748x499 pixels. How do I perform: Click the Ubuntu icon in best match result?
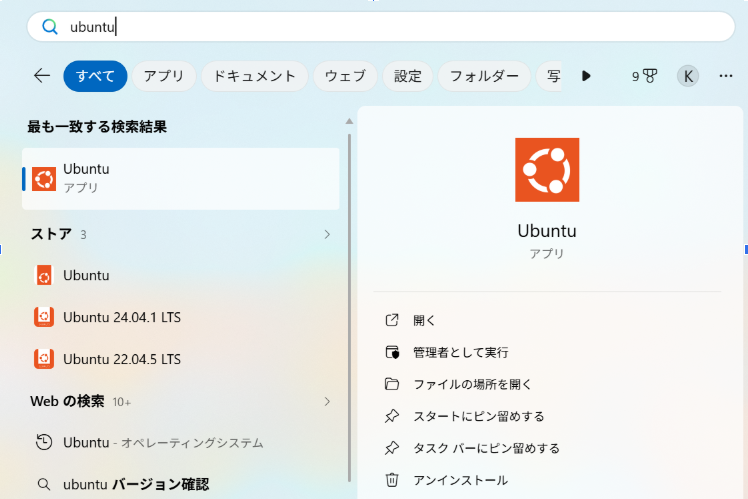tap(44, 179)
